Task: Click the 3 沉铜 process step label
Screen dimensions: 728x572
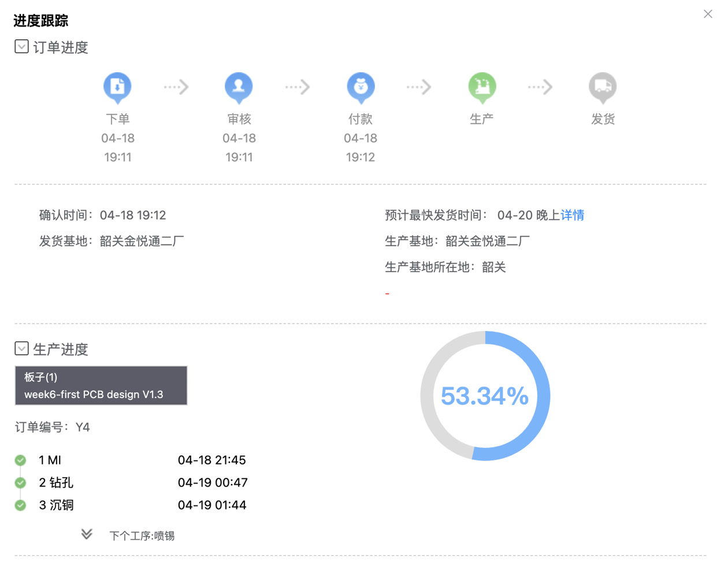Action: coord(56,506)
